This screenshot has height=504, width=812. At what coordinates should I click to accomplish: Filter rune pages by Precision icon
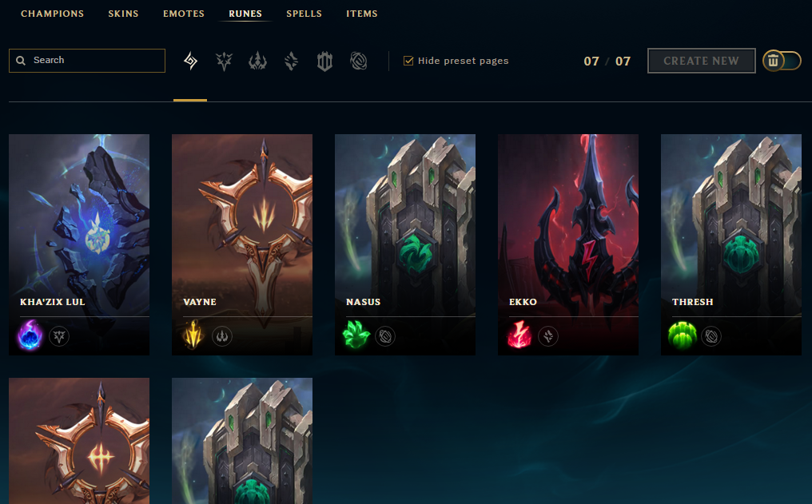pos(224,61)
